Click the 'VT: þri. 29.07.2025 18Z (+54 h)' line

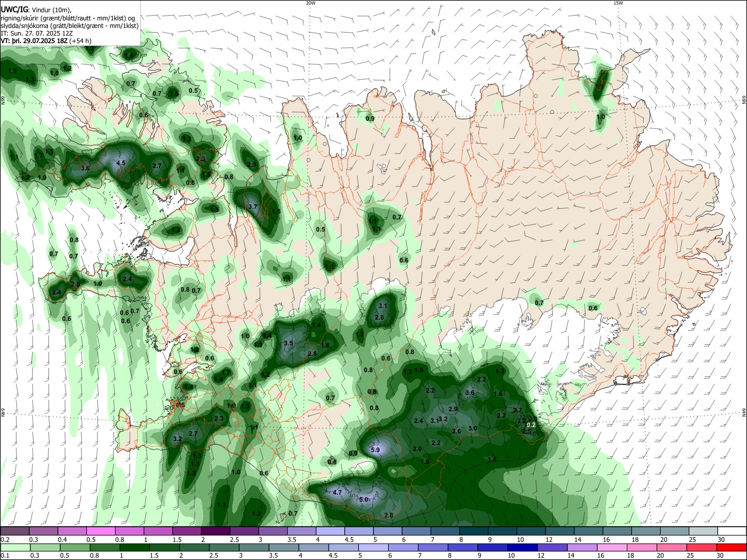(x=46, y=41)
